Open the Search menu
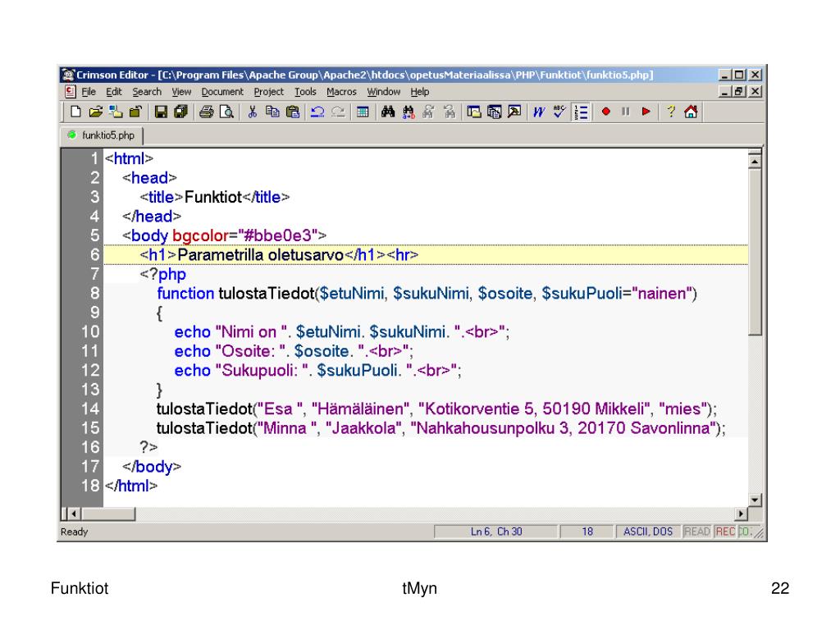This screenshot has width=840, height=630. click(x=147, y=92)
